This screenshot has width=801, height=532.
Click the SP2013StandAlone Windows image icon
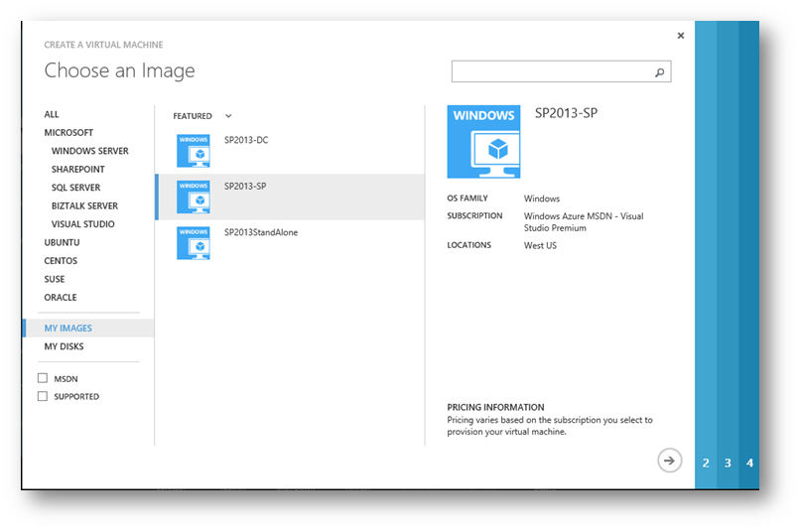(194, 243)
